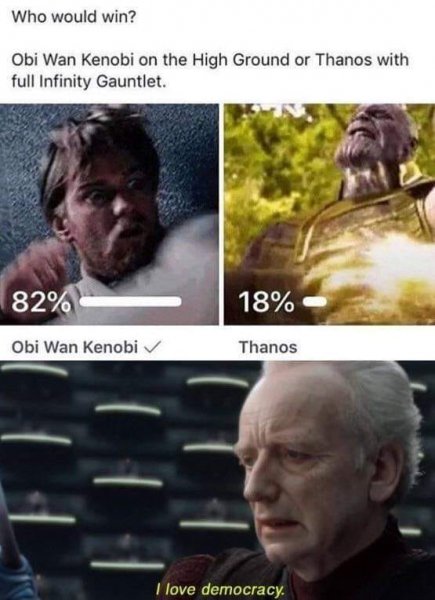Select the Obi Wan Kenobi poll picture
The image size is (435, 600).
[109, 214]
